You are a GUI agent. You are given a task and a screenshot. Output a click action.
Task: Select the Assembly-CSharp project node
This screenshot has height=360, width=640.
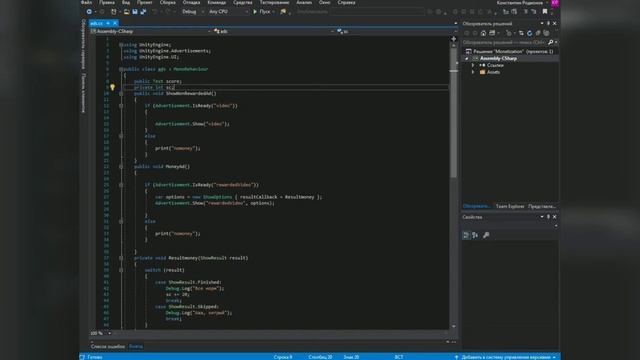pos(498,59)
